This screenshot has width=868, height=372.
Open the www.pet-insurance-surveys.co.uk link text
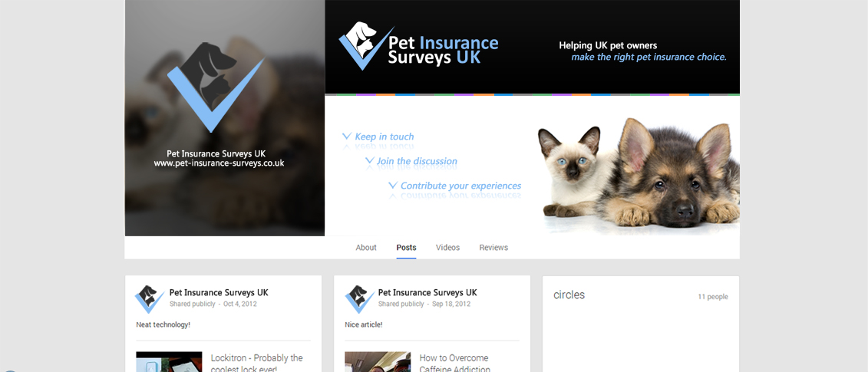click(219, 163)
